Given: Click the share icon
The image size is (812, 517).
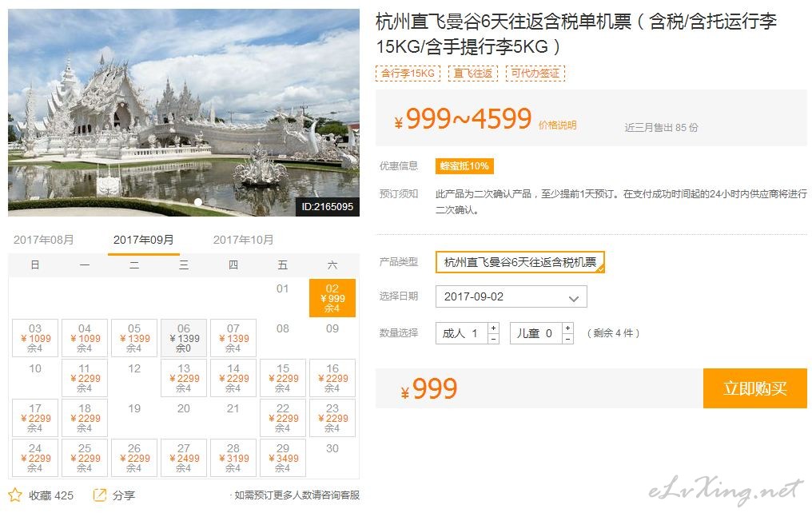Looking at the screenshot, I should (x=99, y=495).
